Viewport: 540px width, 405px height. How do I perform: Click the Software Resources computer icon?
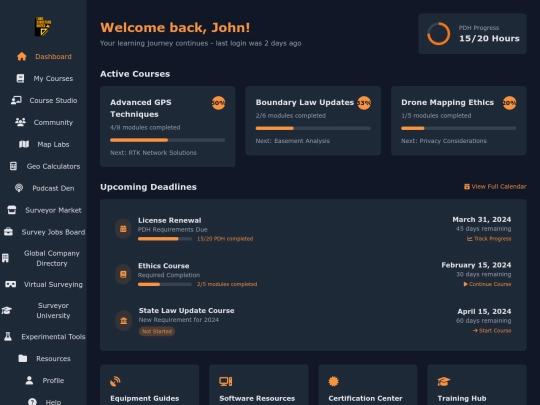point(226,382)
